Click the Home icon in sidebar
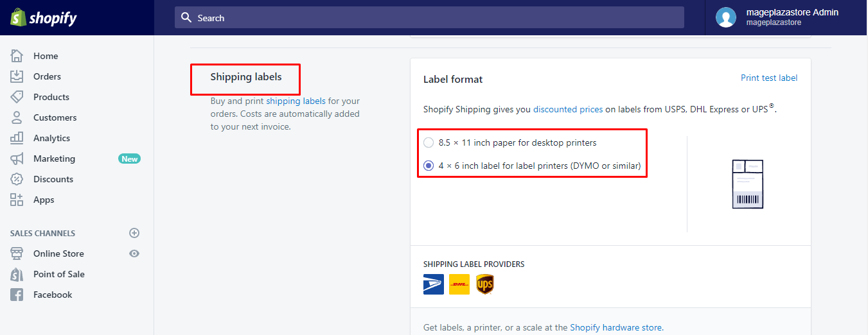This screenshot has width=868, height=335. point(17,56)
